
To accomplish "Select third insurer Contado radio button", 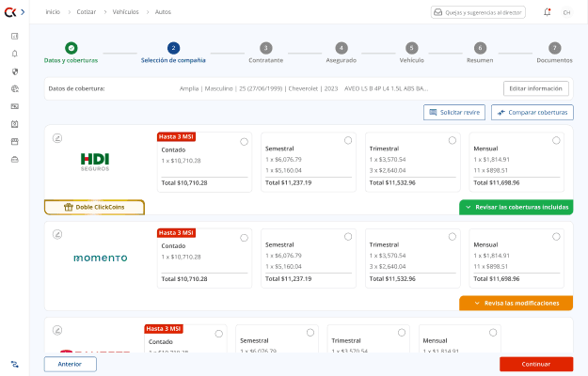I will coord(219,334).
